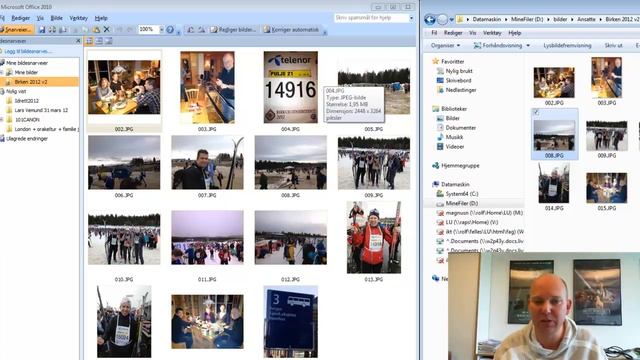The height and width of the screenshot is (360, 640).
Task: Switch to filmstrip view icon
Action: point(99,41)
